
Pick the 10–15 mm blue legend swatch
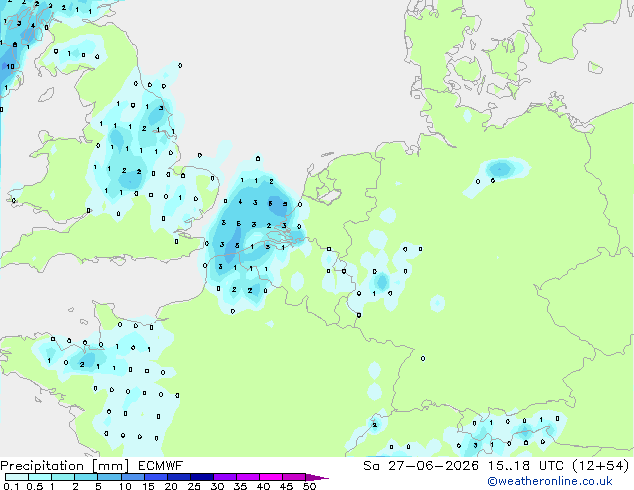tap(132, 477)
